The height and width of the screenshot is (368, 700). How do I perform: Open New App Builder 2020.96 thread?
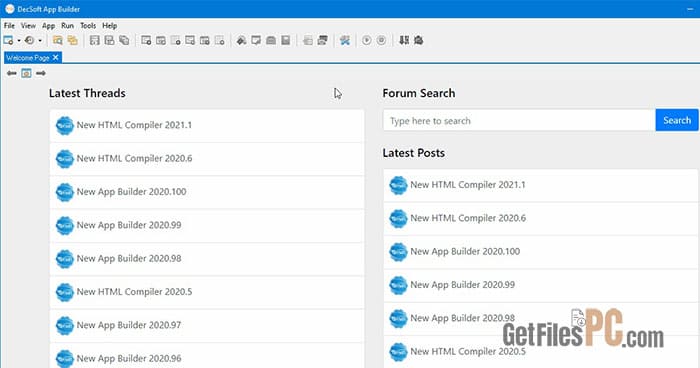pos(207,356)
